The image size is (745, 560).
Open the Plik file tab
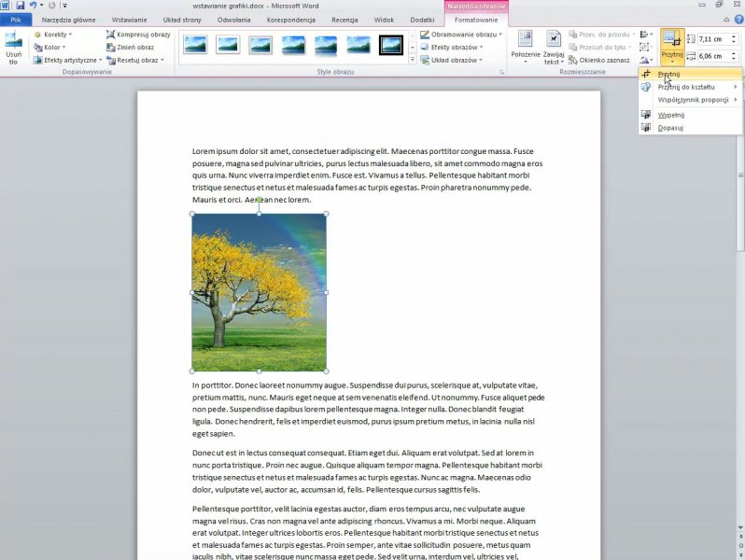tap(15, 20)
